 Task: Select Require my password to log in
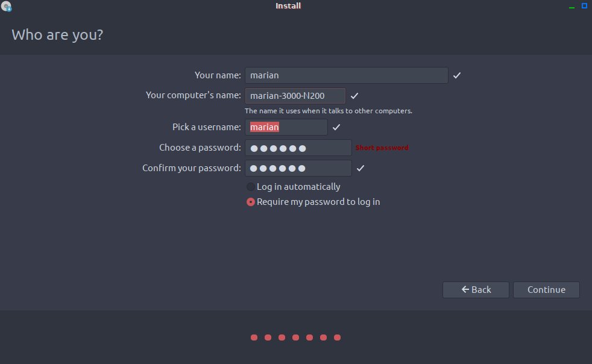tap(251, 202)
